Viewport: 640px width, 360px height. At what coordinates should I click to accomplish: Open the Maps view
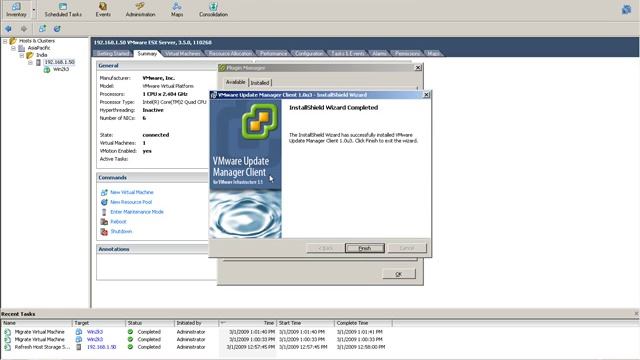pos(177,10)
